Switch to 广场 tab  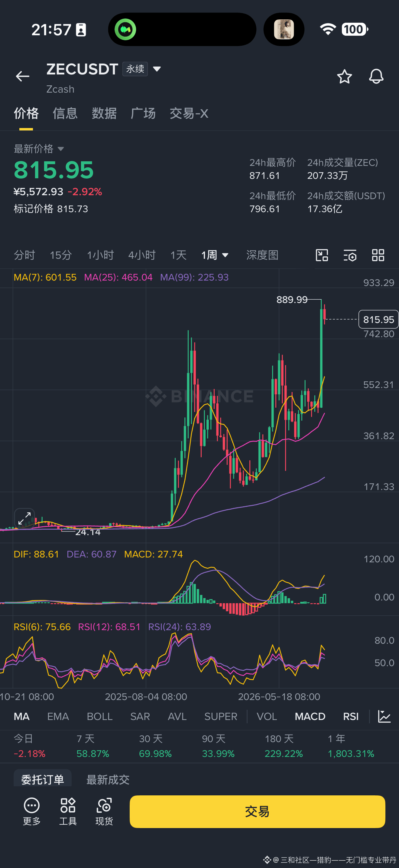click(143, 113)
